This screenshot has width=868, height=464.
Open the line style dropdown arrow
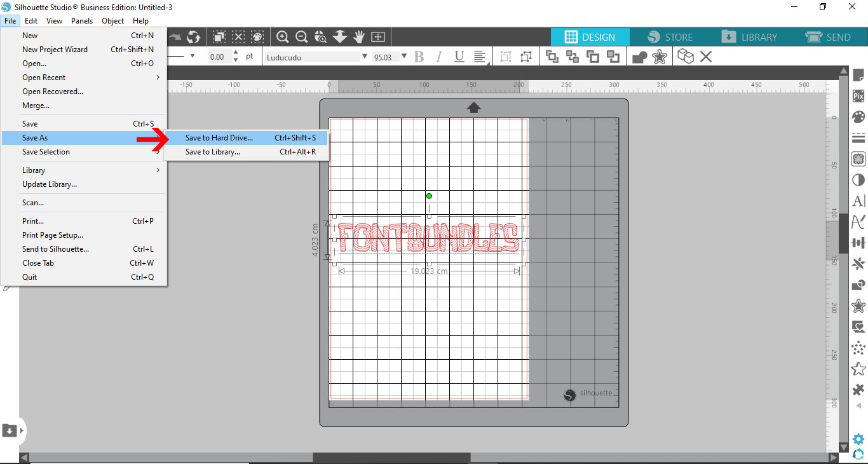[193, 57]
